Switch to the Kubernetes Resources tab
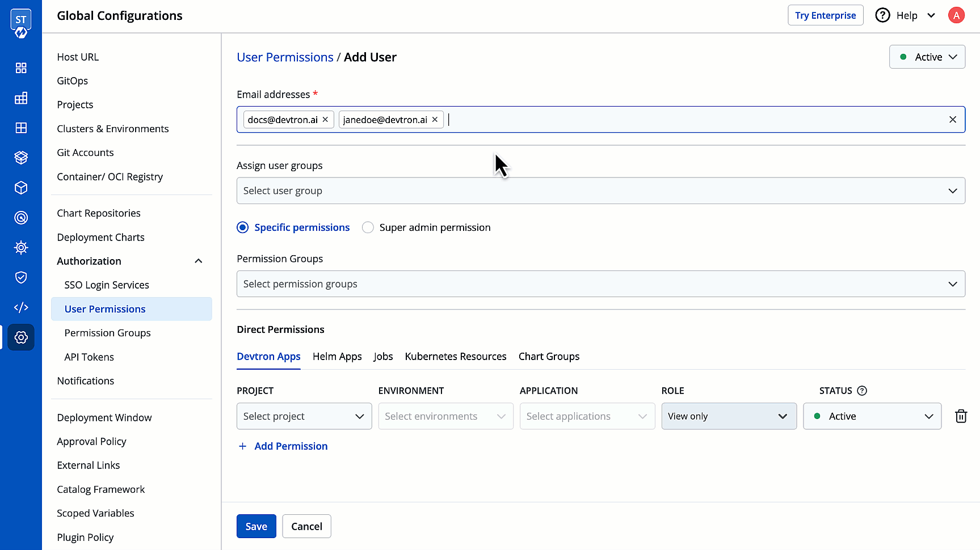 pyautogui.click(x=456, y=357)
